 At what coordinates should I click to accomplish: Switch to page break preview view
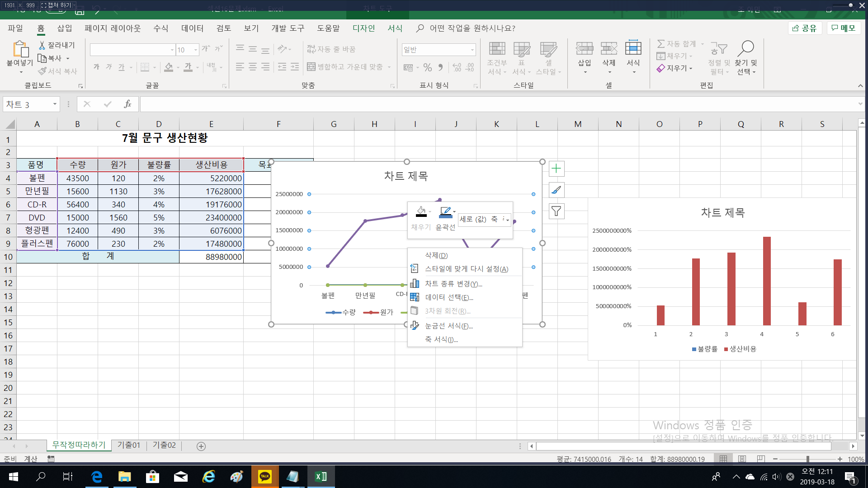point(761,459)
